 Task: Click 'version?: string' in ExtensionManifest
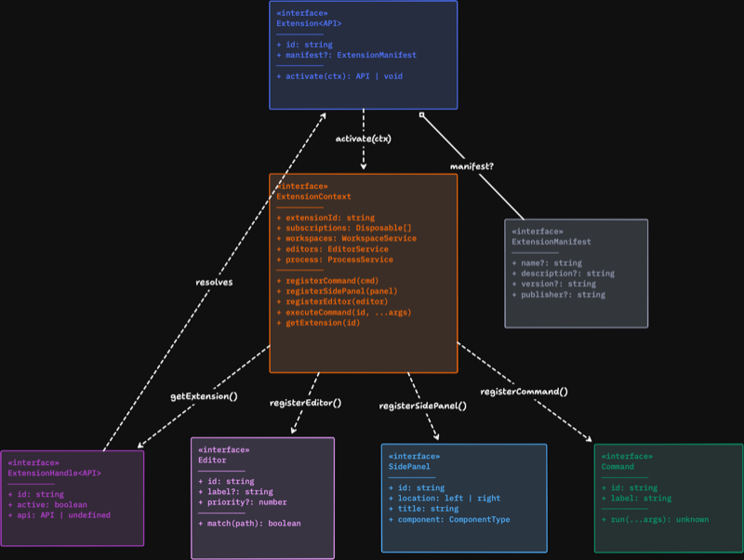[x=559, y=284]
